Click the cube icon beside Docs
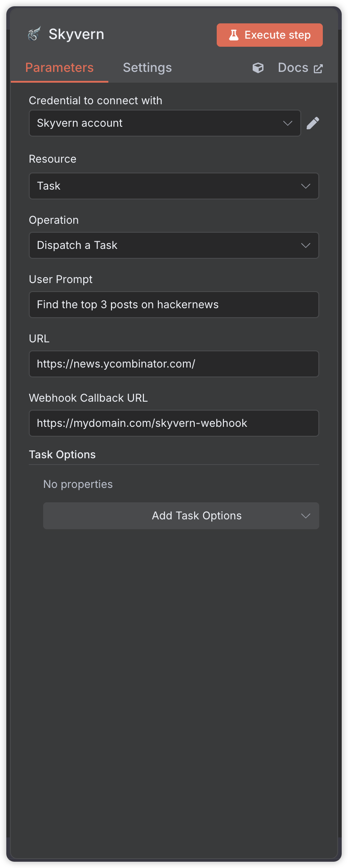 tap(258, 68)
